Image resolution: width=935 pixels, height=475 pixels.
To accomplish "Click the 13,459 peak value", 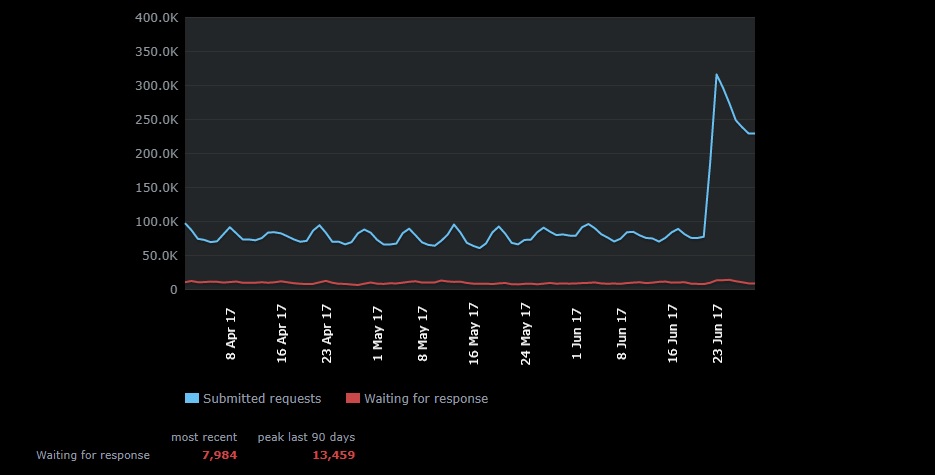I will pos(333,455).
